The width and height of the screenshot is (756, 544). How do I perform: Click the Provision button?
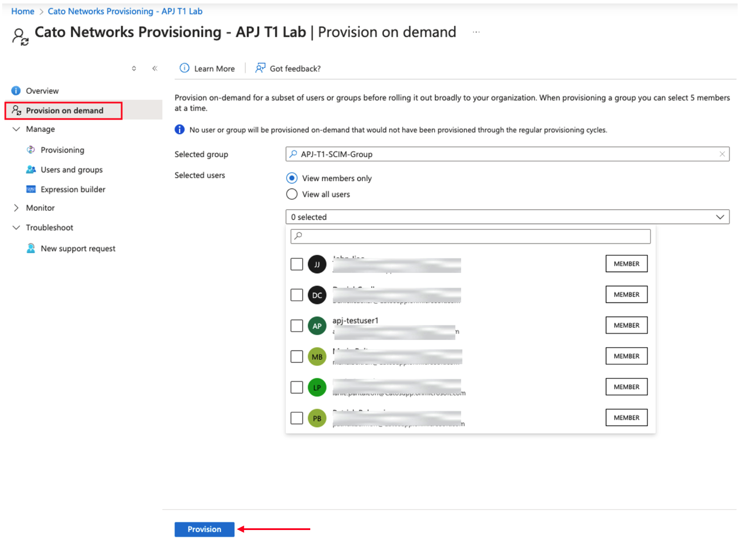pyautogui.click(x=204, y=529)
